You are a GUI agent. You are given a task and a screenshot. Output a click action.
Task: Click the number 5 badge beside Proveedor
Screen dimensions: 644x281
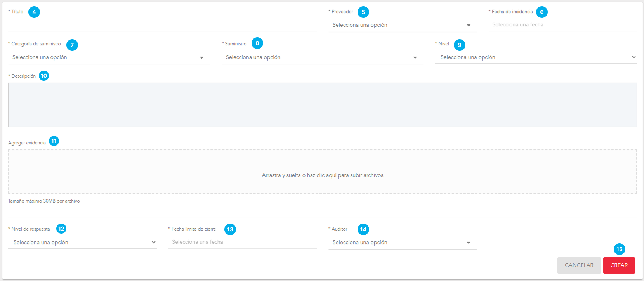click(x=363, y=12)
